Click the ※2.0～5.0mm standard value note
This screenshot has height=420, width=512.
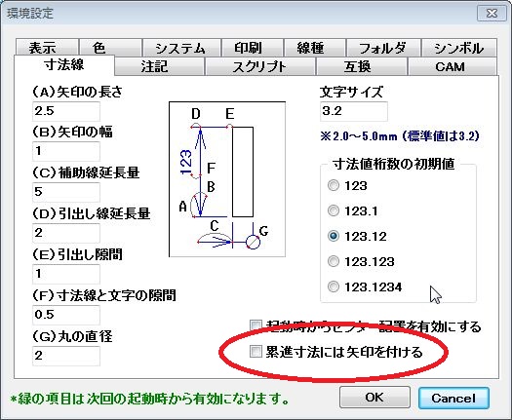tap(400, 136)
